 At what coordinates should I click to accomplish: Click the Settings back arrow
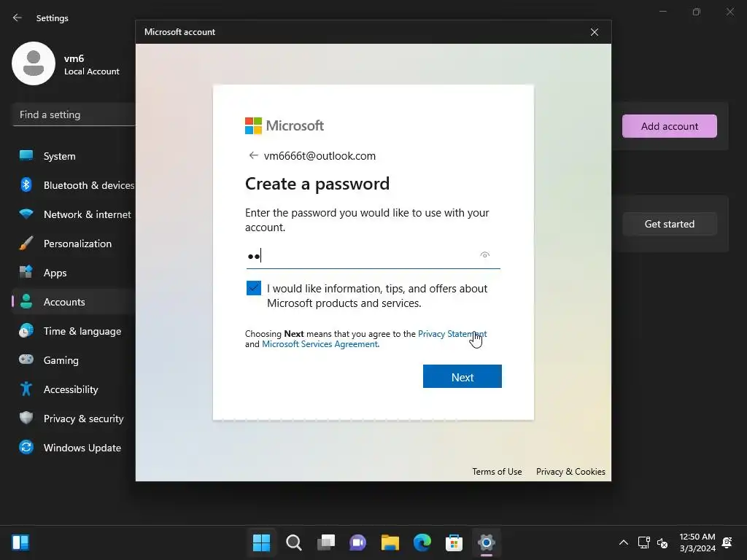coord(18,17)
